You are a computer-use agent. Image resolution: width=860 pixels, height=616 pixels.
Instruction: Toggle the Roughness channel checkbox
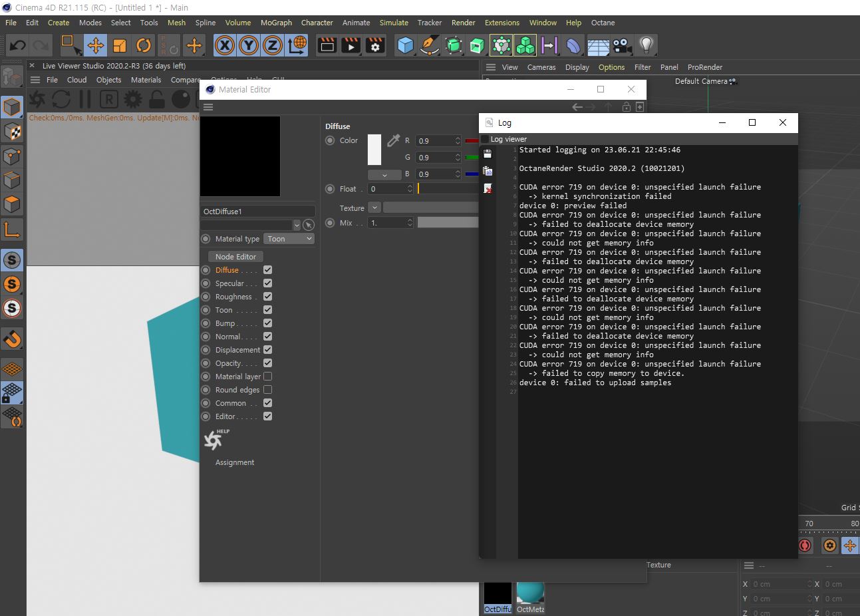pos(267,297)
